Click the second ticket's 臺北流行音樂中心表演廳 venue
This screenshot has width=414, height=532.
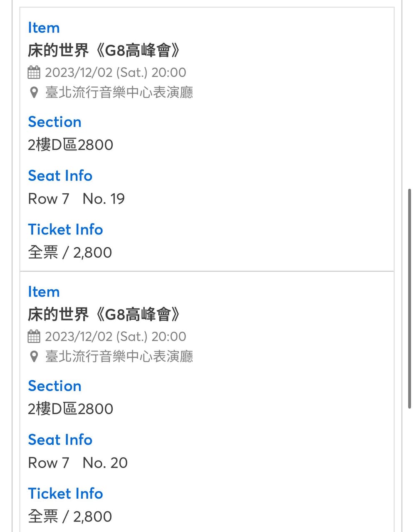119,356
